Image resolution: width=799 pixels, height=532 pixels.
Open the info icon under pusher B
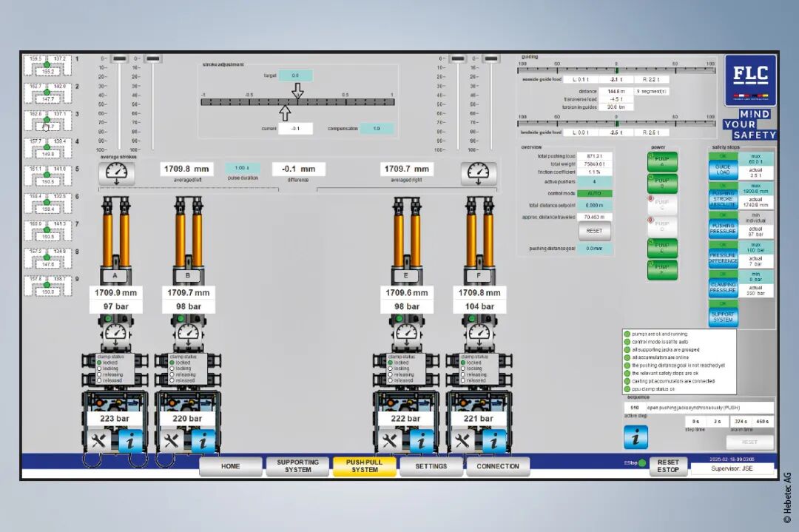pos(203,441)
